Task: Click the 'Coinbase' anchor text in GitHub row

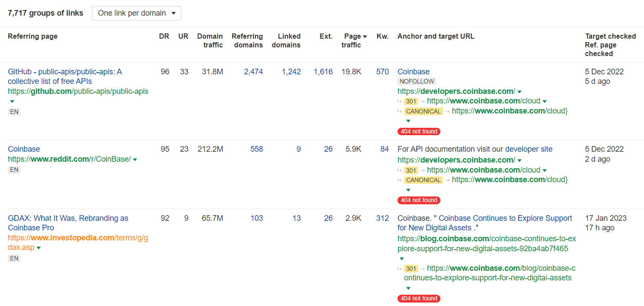Action: (414, 72)
